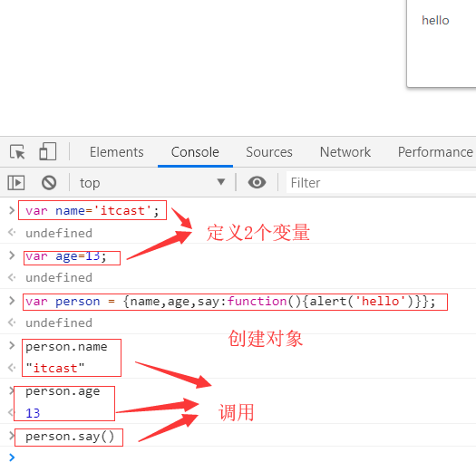The image size is (476, 462).
Task: Select the person.say() console entry
Action: 70,437
